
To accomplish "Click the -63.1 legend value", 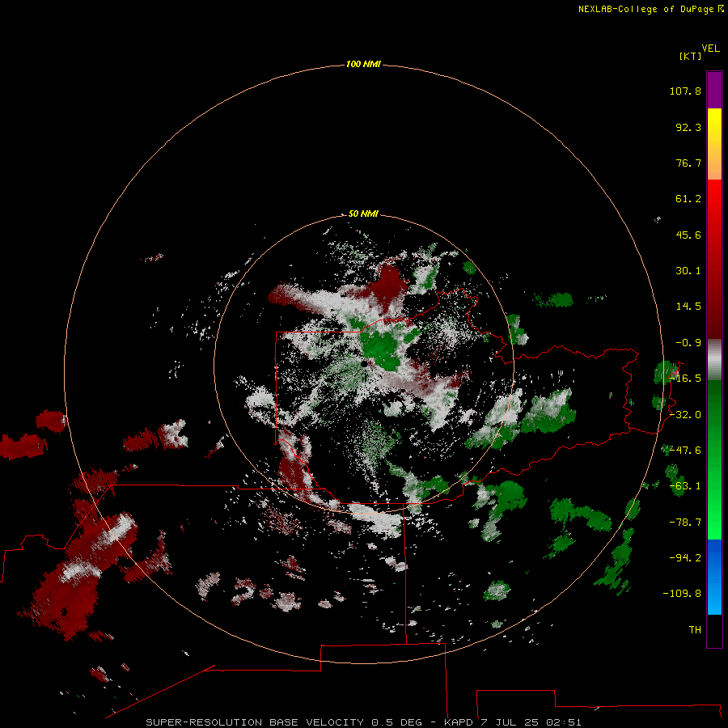I will click(x=685, y=486).
